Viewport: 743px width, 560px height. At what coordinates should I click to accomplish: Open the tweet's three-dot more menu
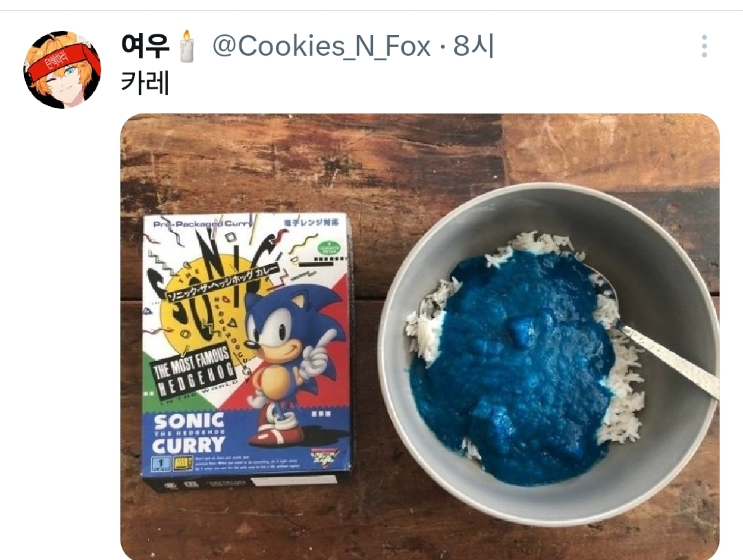pos(704,46)
